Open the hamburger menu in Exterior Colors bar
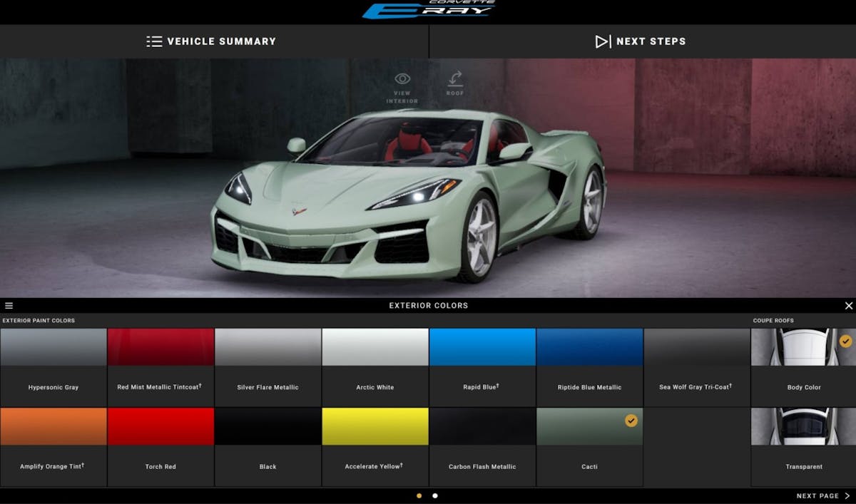This screenshot has height=504, width=856. (9, 306)
